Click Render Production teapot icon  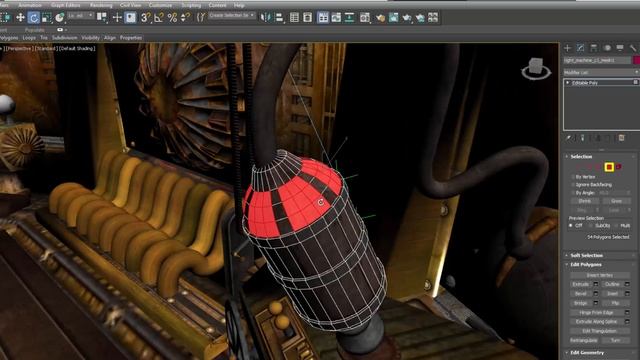[x=407, y=18]
